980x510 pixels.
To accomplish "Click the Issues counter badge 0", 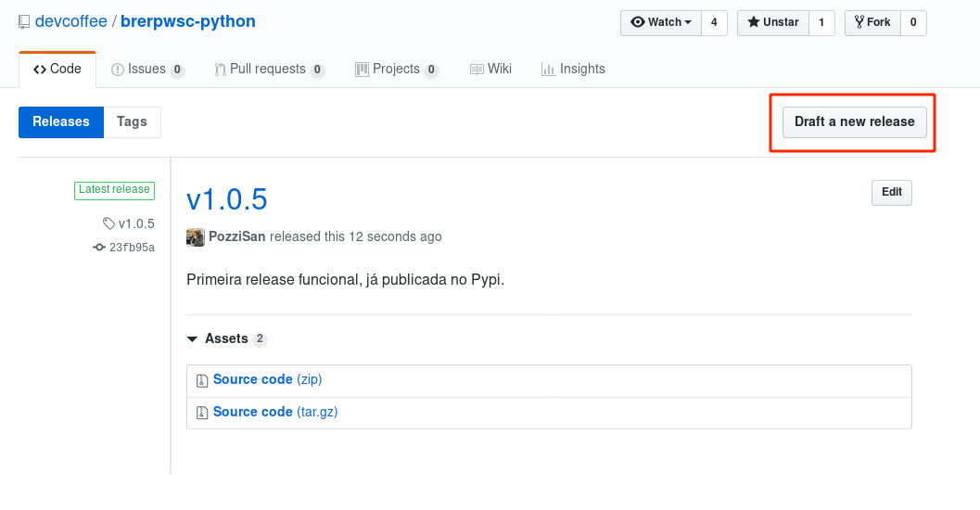I will point(177,70).
